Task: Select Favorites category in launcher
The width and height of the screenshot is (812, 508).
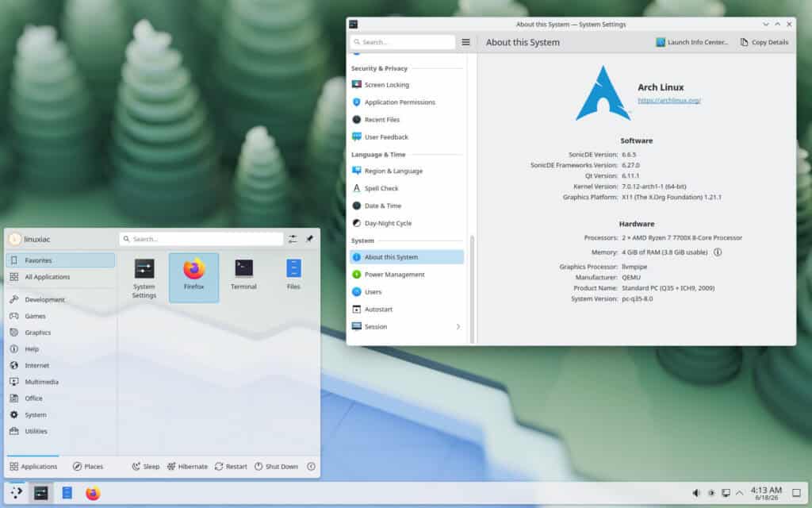Action: point(60,260)
